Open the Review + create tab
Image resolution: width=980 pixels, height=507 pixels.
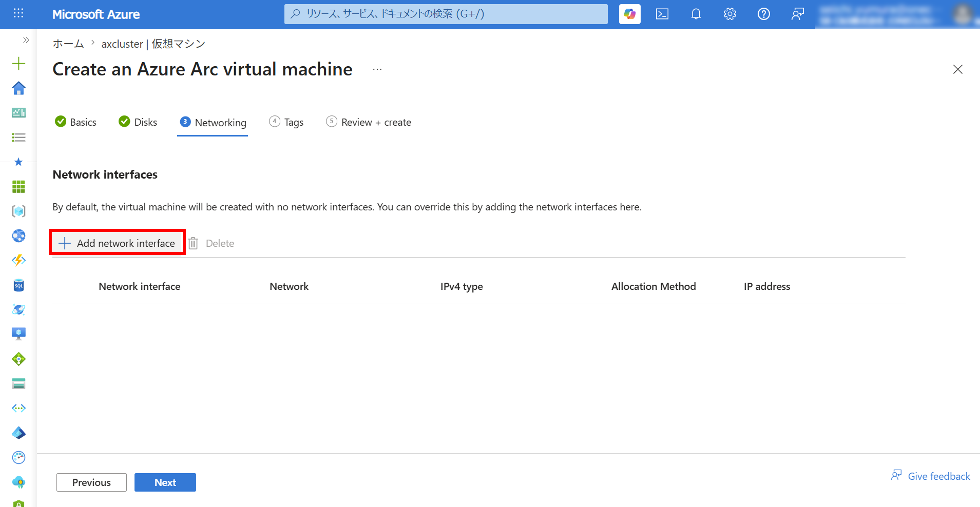368,122
